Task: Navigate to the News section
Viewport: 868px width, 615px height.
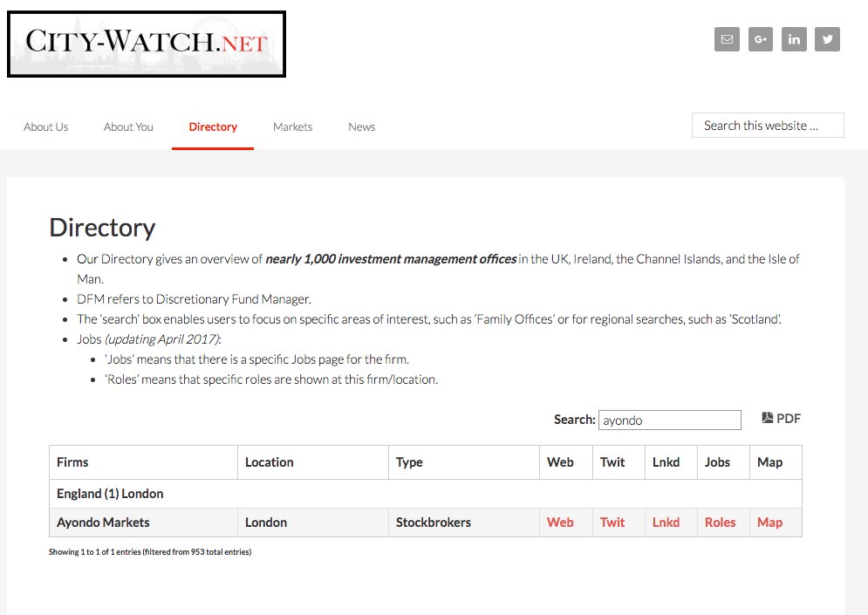Action: [360, 126]
